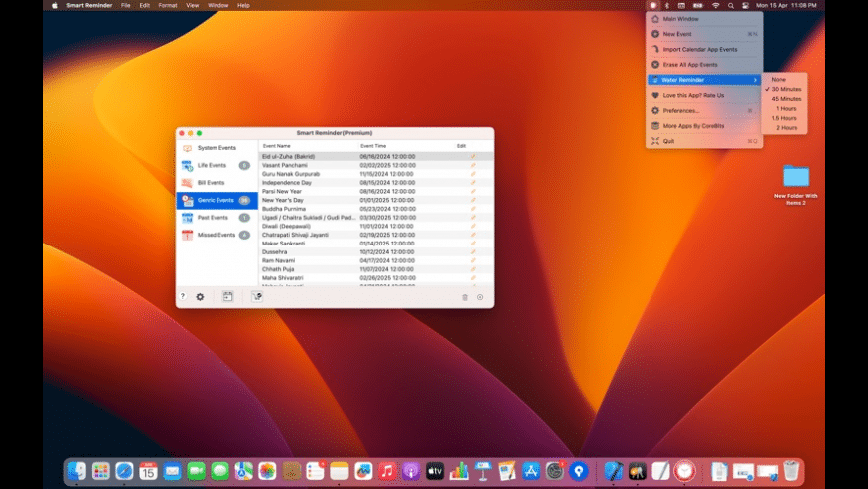The image size is (868, 489).
Task: Open the Window menu
Action: point(218,6)
